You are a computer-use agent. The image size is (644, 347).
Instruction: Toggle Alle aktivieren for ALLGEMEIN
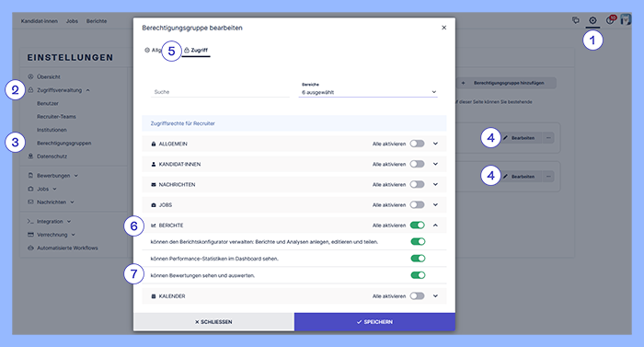coord(417,144)
